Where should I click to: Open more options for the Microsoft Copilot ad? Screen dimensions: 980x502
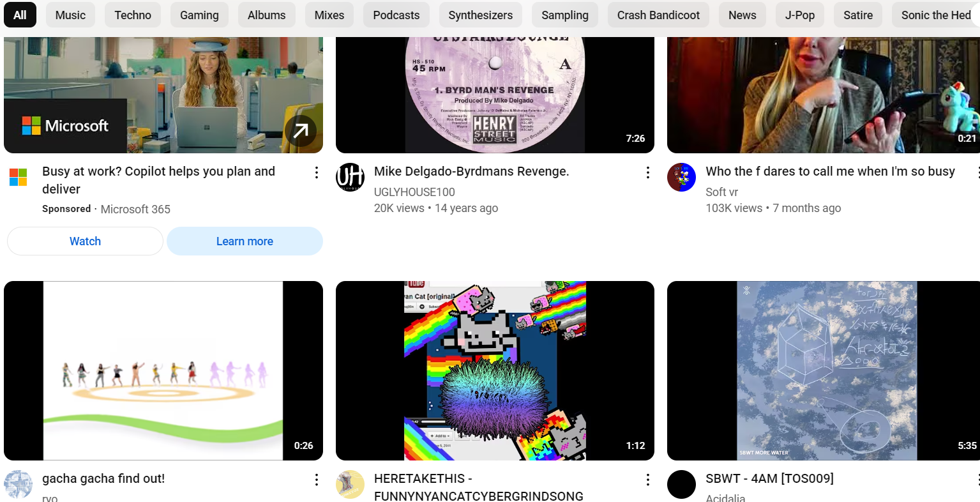(x=316, y=172)
